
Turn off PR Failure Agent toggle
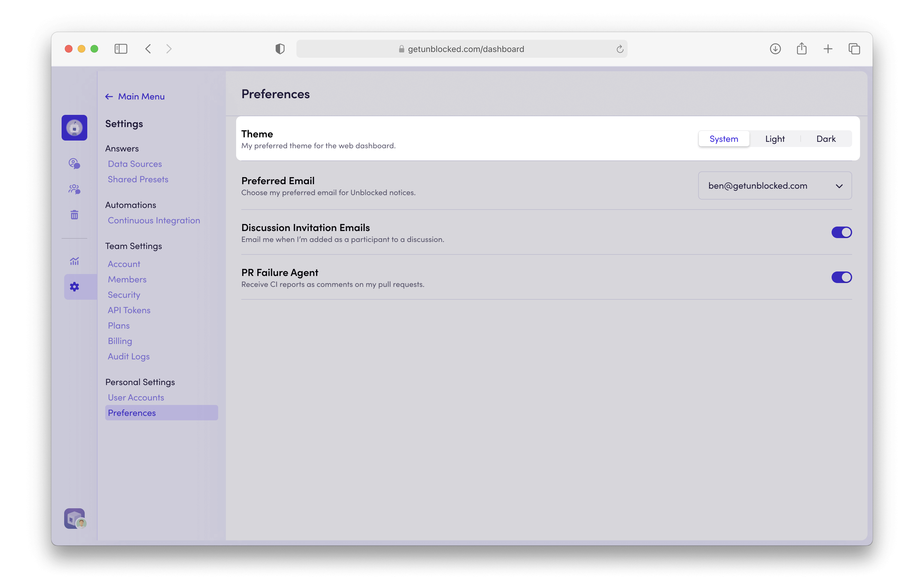coord(841,277)
